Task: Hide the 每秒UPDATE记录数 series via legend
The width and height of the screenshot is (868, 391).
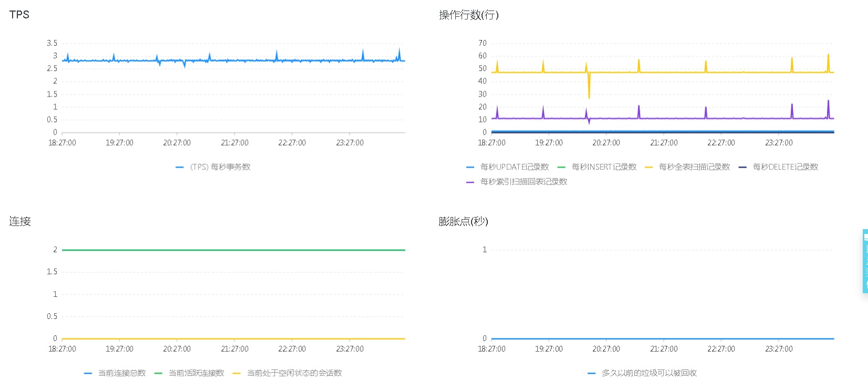Action: [x=507, y=167]
